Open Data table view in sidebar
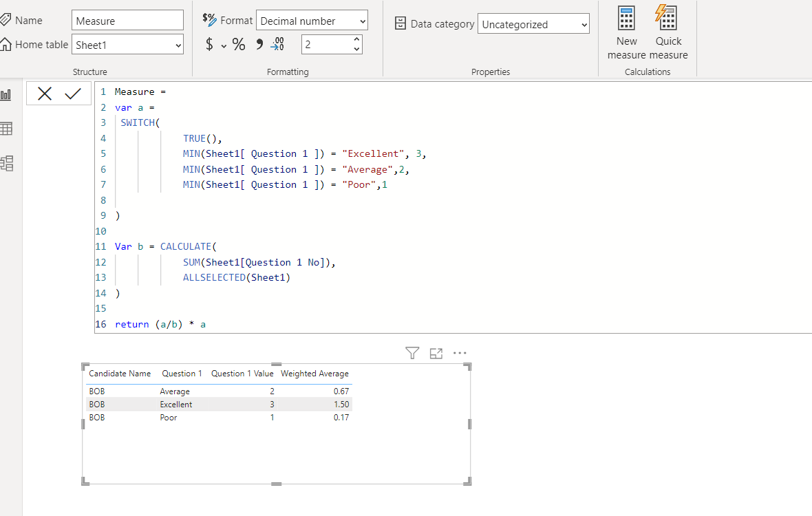 pos(6,129)
